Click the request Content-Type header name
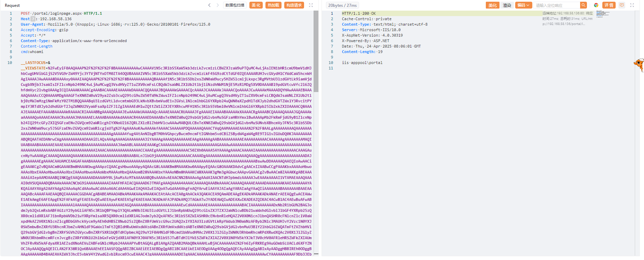Viewport: 644px width, 260px height. (35, 41)
